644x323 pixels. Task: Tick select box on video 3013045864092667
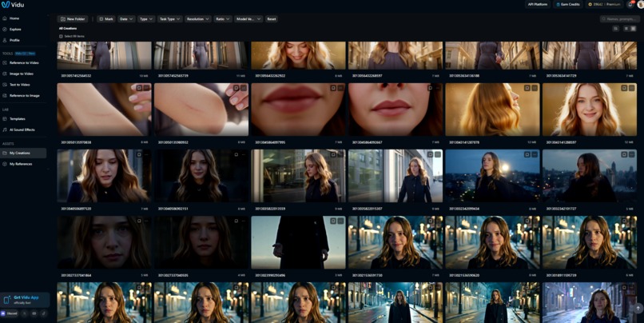pos(430,88)
